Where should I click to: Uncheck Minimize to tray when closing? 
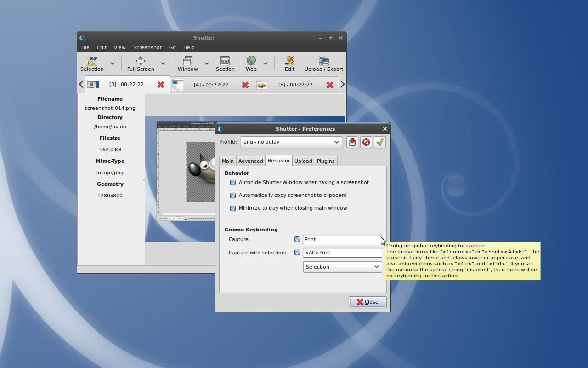[233, 208]
